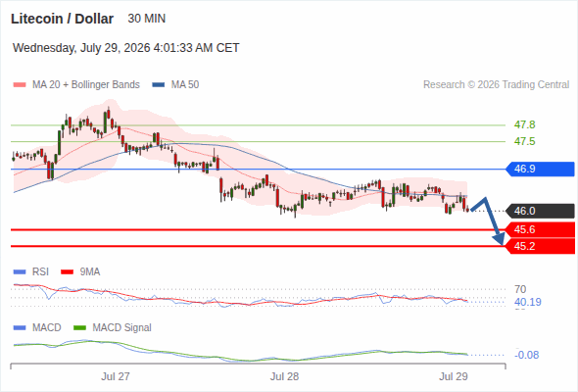Click the MACD value -0.08
578x392 pixels.
coord(526,355)
